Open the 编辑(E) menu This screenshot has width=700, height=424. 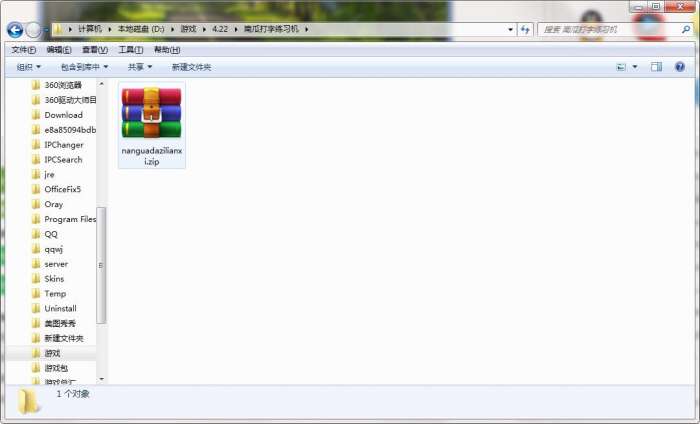(59, 50)
